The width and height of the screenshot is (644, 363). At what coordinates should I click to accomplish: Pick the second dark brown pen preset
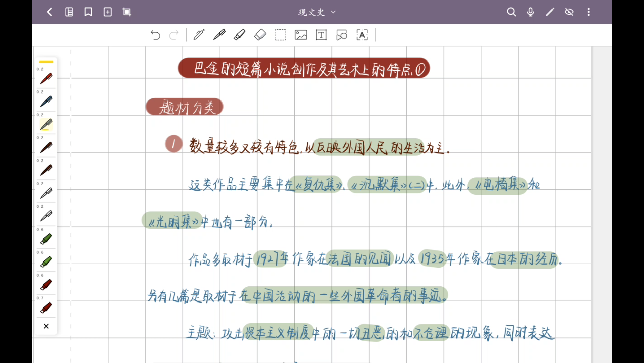click(46, 170)
